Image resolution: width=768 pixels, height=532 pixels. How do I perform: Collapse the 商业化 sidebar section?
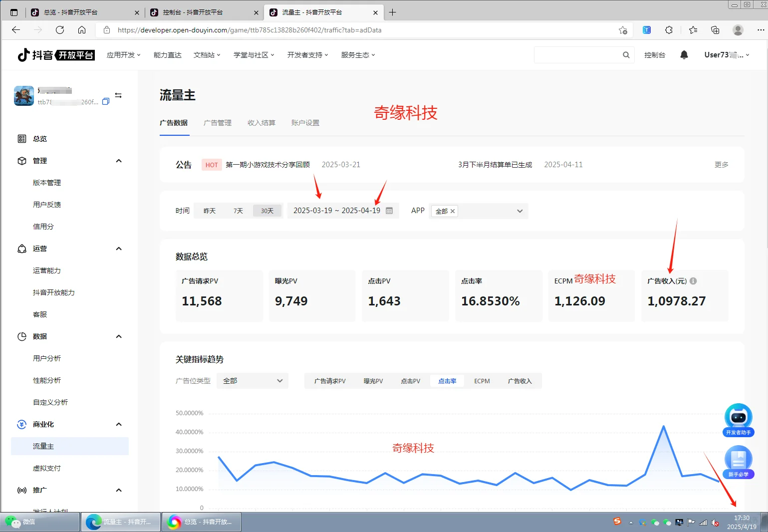click(119, 424)
